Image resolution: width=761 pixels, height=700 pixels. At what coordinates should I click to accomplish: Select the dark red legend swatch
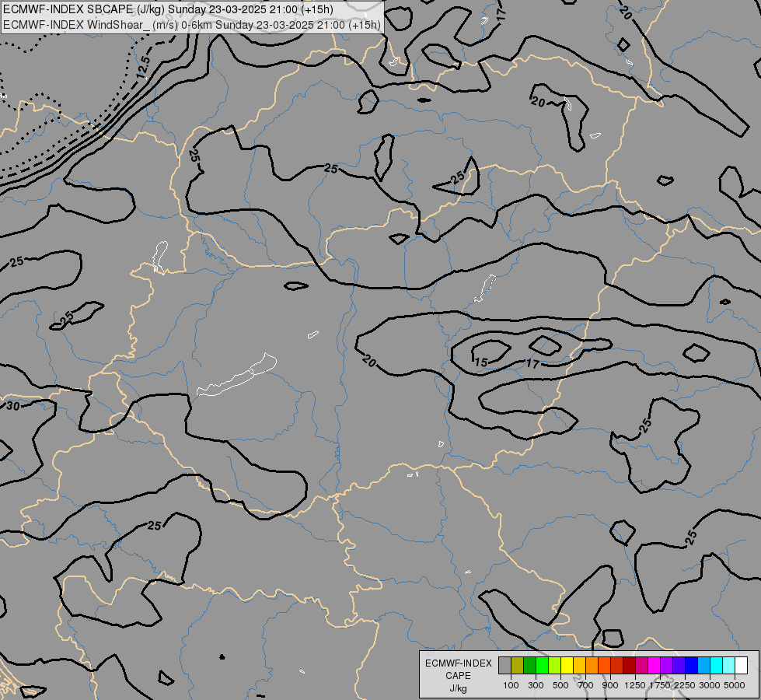pyautogui.click(x=629, y=666)
